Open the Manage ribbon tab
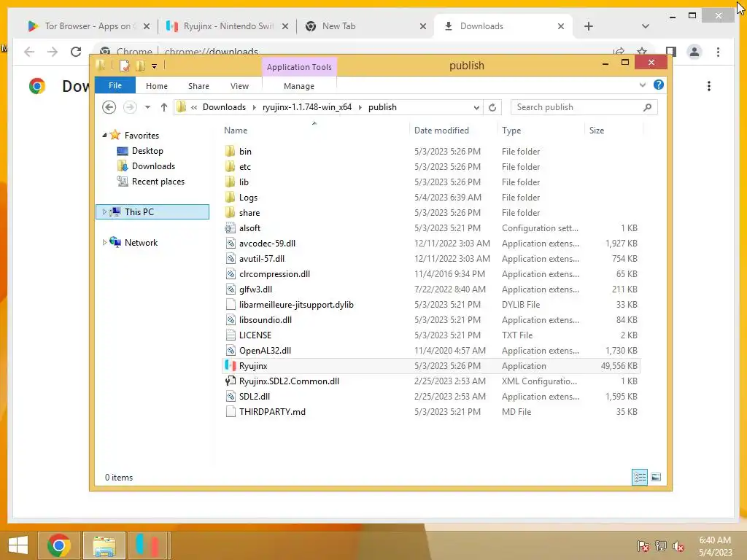The width and height of the screenshot is (747, 560). 298,86
